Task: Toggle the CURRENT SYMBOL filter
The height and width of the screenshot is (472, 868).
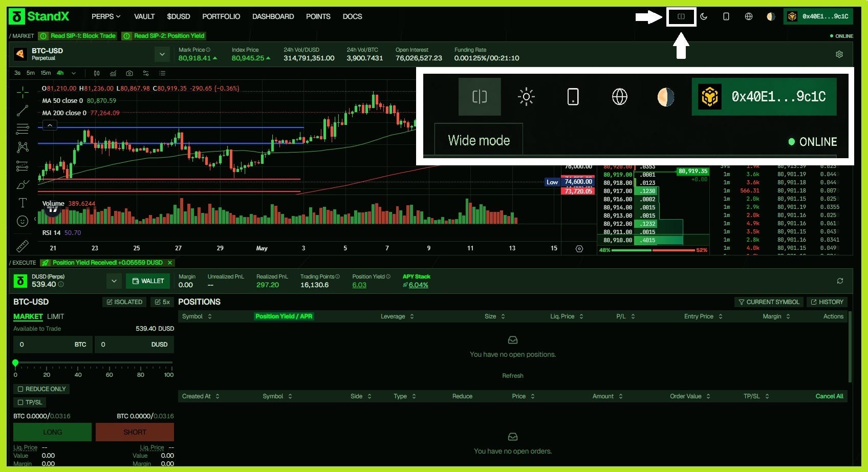Action: coord(769,302)
